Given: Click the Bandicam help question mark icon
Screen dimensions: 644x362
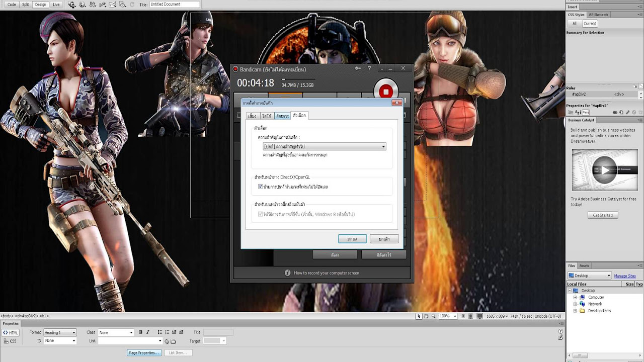Looking at the screenshot, I should point(369,68).
